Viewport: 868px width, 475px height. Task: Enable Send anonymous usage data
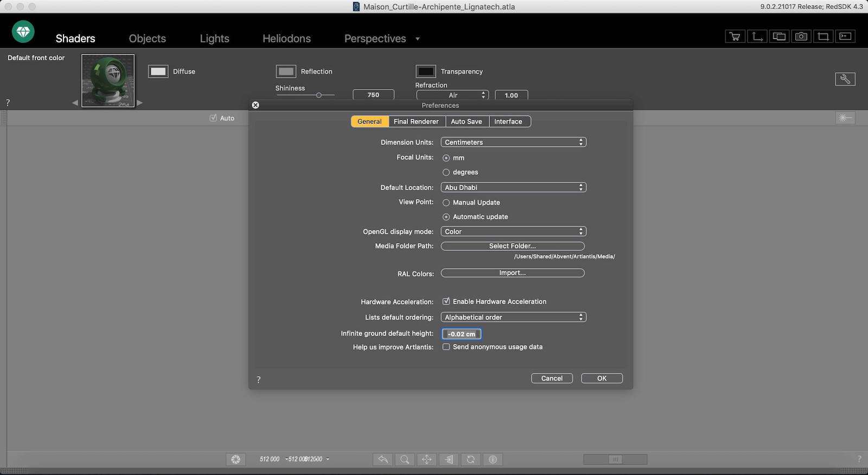point(446,347)
